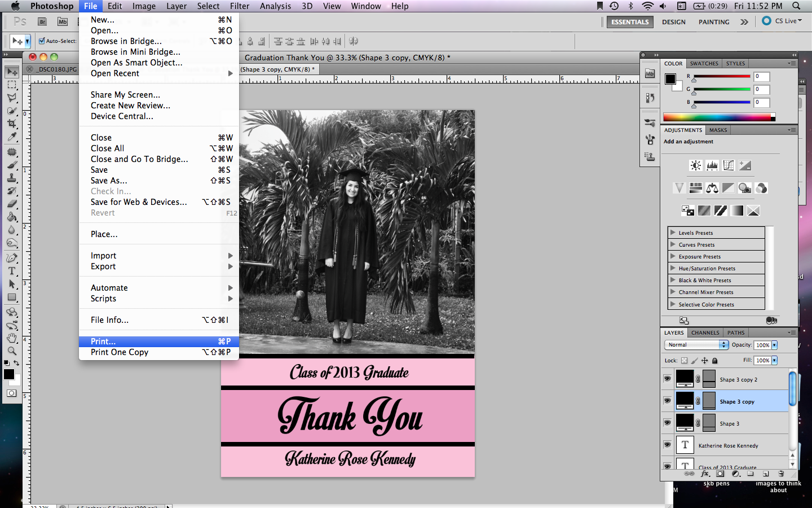Viewport: 812px width, 508px height.
Task: Hide the Katherine Rose Kennedy text layer
Action: click(x=668, y=445)
